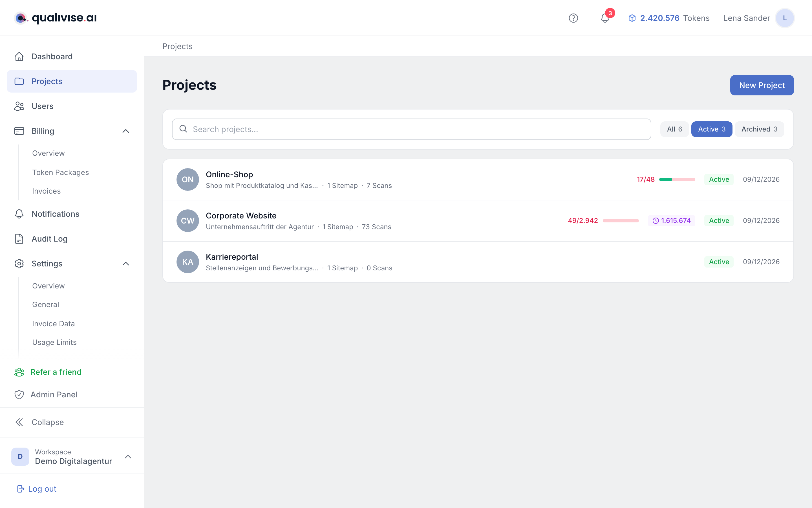Image resolution: width=812 pixels, height=508 pixels.
Task: Click the Billing credit card icon
Action: (x=19, y=131)
